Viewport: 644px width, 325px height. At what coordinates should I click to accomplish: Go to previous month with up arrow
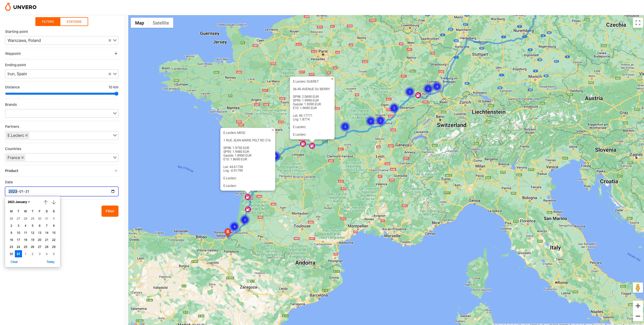click(46, 202)
